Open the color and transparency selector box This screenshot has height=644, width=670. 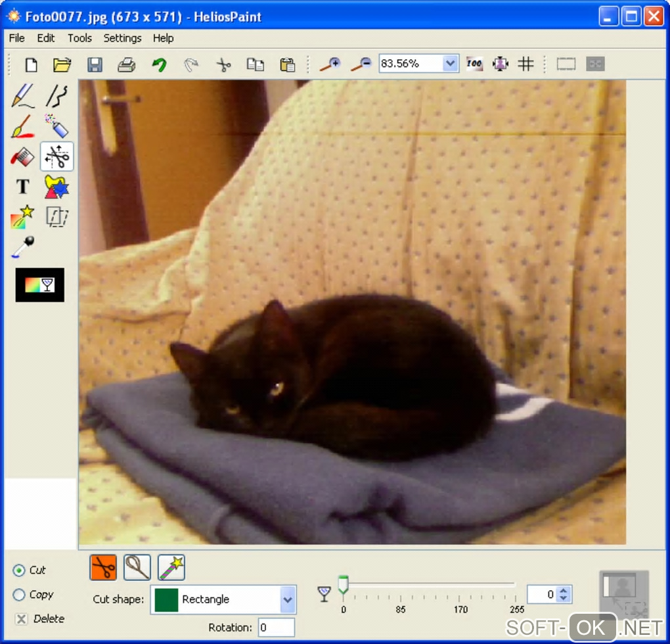point(39,285)
